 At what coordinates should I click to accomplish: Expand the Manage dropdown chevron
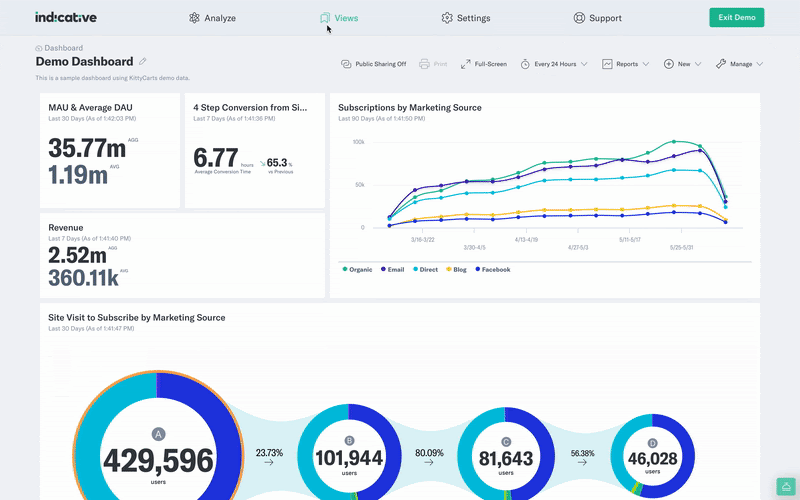760,64
